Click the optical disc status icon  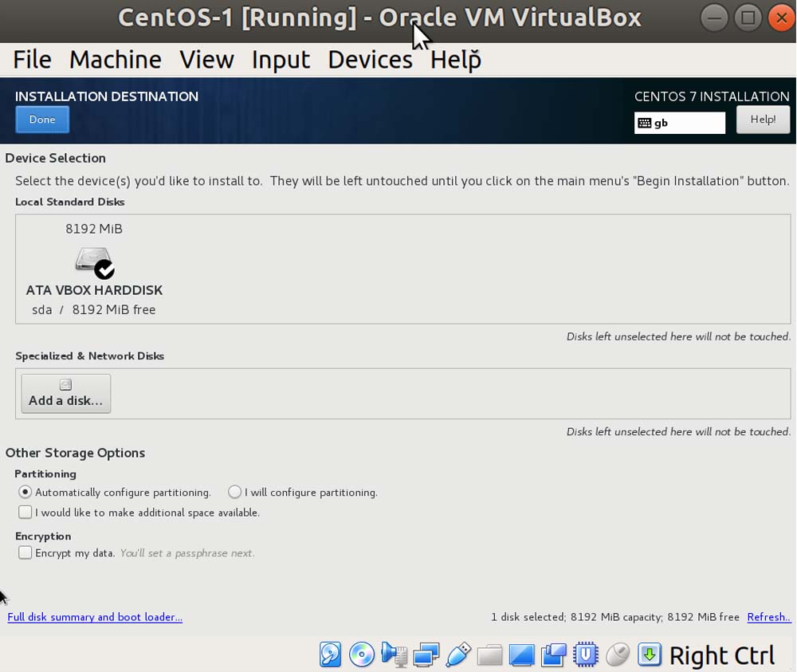tap(361, 654)
